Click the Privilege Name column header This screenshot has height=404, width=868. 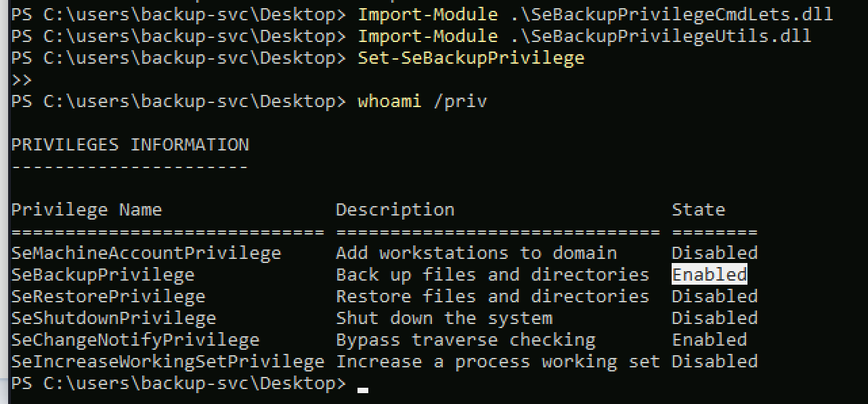click(x=87, y=209)
